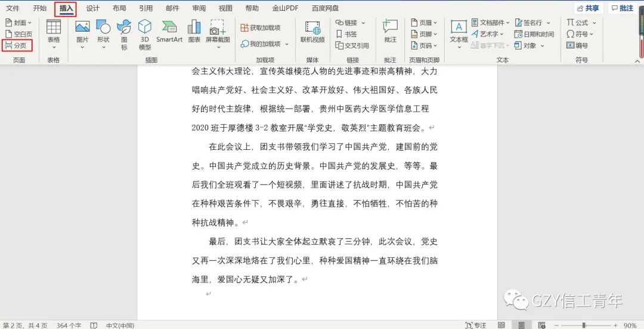Click the 链接 hyperlink button
The height and width of the screenshot is (329, 644).
coord(346,23)
